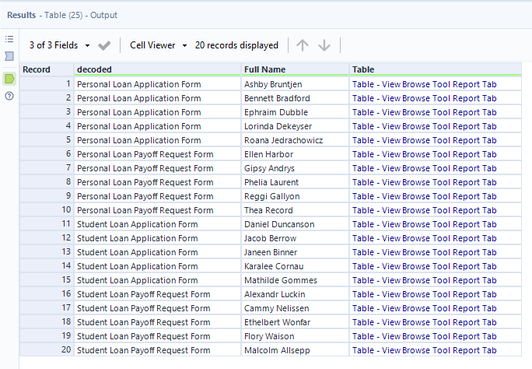Select the decoded column header

(x=157, y=70)
